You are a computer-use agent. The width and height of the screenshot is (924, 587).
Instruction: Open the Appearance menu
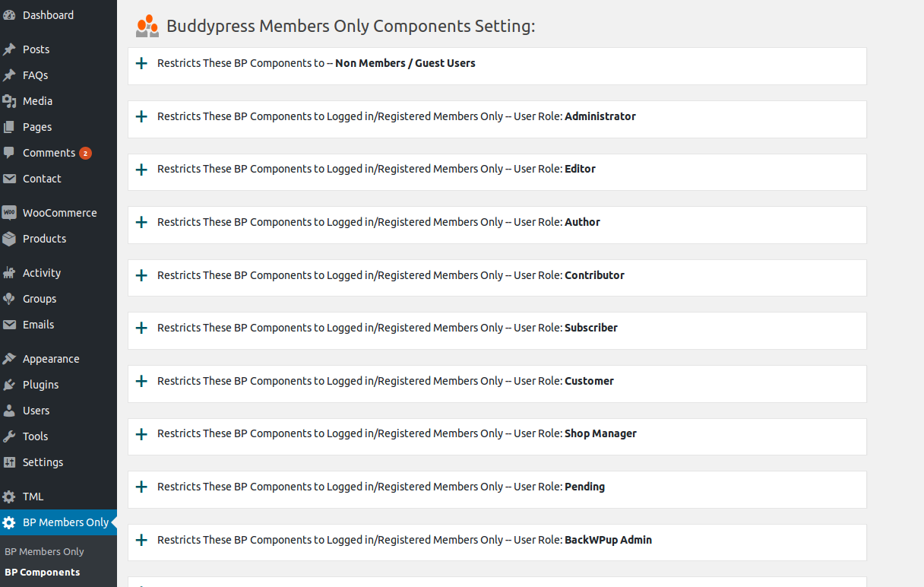(51, 359)
